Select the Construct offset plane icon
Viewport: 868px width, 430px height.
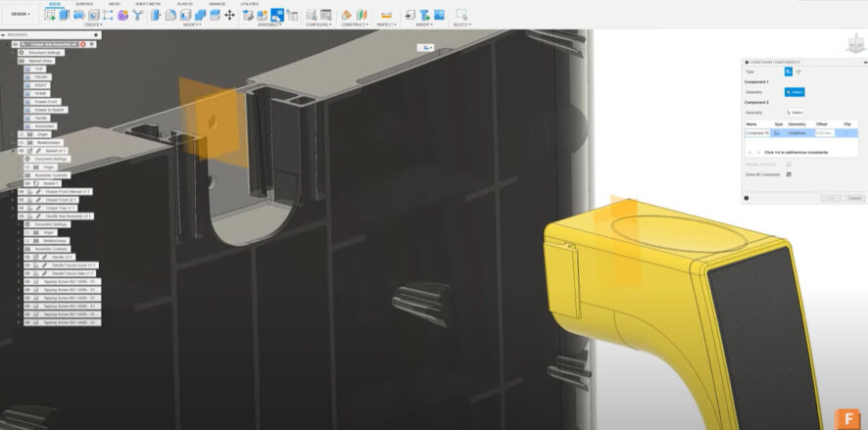(346, 15)
